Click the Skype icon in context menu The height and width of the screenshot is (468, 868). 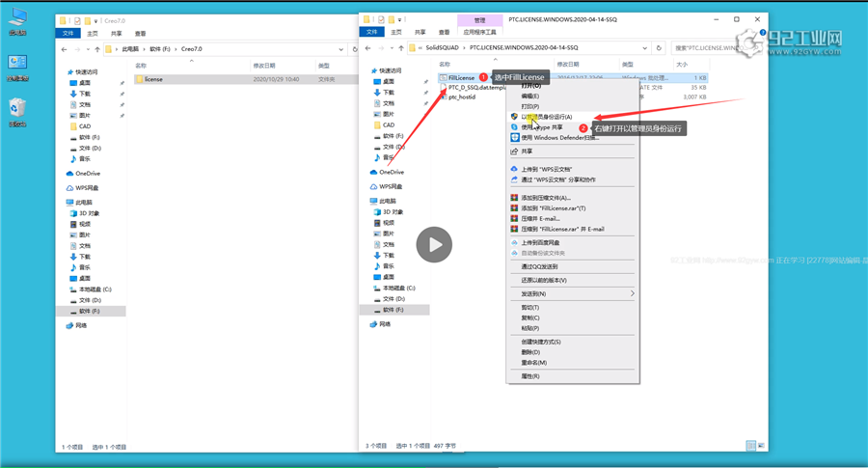[x=514, y=127]
